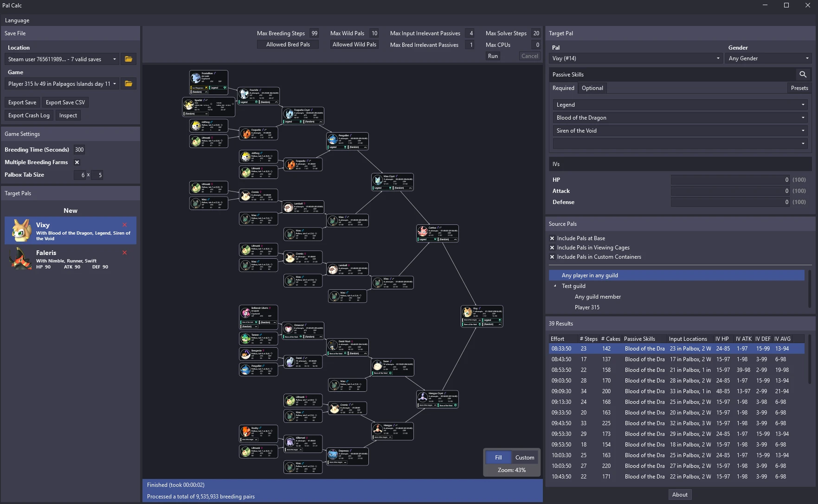Select the Dazzi Noct node icon
This screenshot has height=504, width=818.
[x=333, y=345]
